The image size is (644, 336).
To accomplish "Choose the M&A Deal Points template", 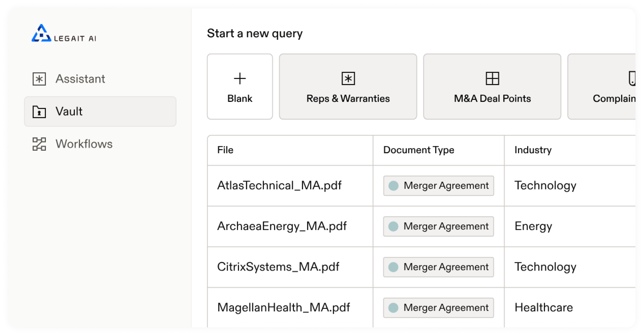I will pos(492,87).
